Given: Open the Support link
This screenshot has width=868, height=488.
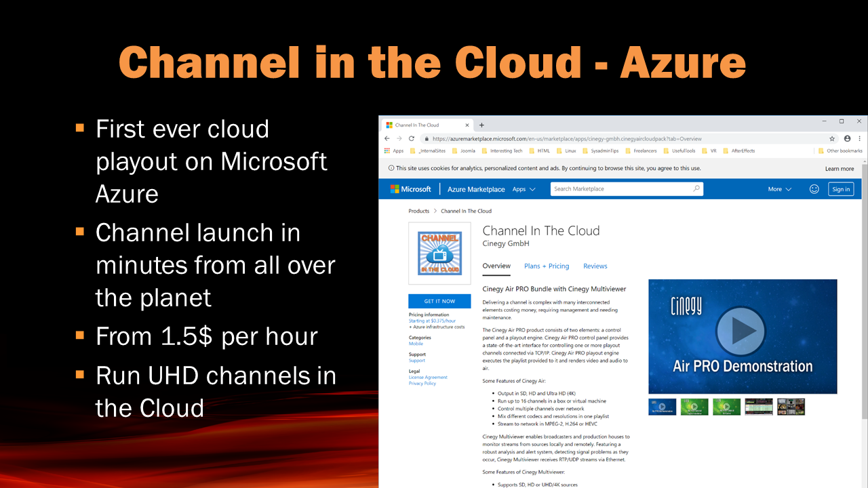Looking at the screenshot, I should point(417,361).
